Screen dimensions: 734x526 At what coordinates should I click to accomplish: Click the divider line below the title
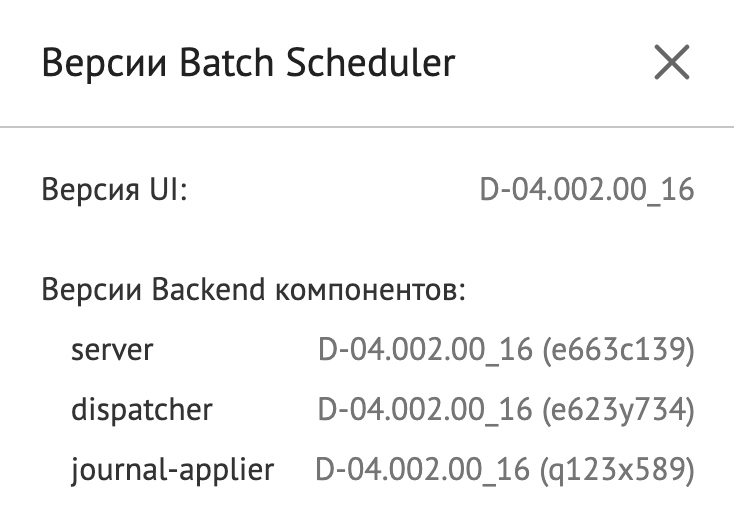tap(367, 127)
